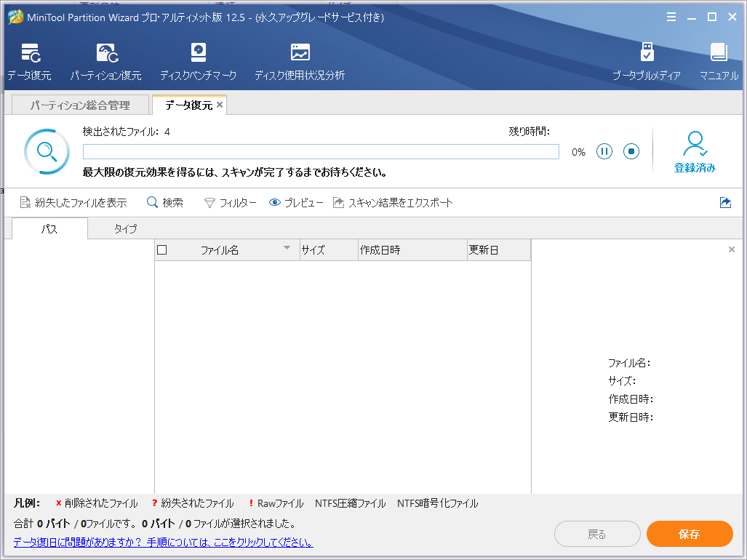
Task: Launch ディスクベンチマーク
Action: pos(197,60)
